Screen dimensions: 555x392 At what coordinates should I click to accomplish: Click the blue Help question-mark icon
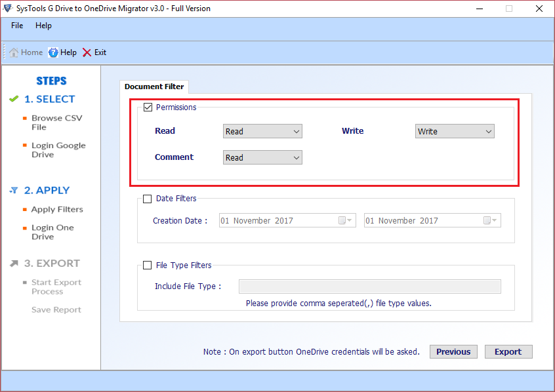[x=53, y=52]
